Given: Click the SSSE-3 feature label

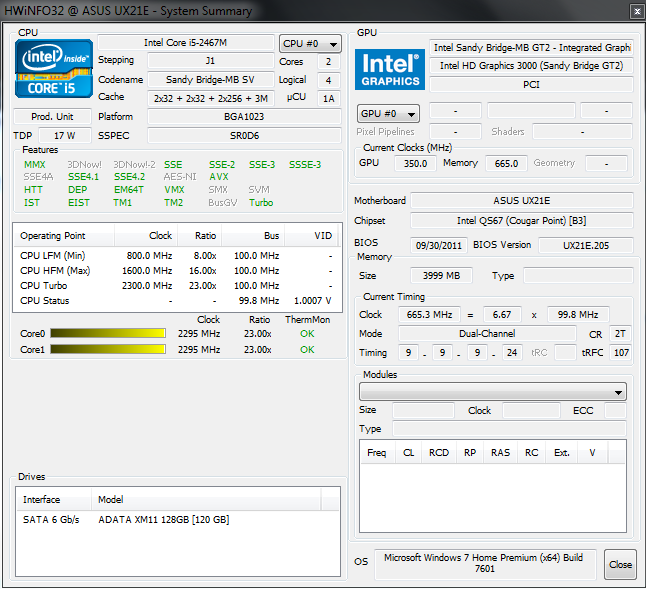Looking at the screenshot, I should point(305,165).
